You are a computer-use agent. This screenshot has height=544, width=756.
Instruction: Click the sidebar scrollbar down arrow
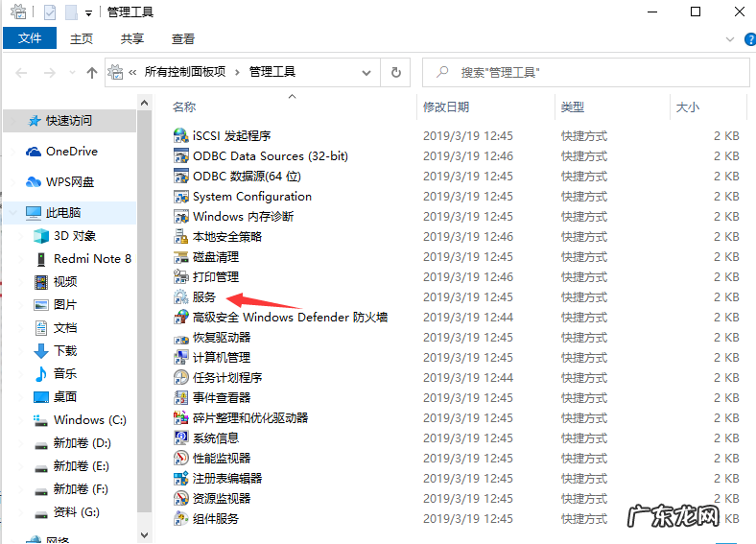click(144, 534)
